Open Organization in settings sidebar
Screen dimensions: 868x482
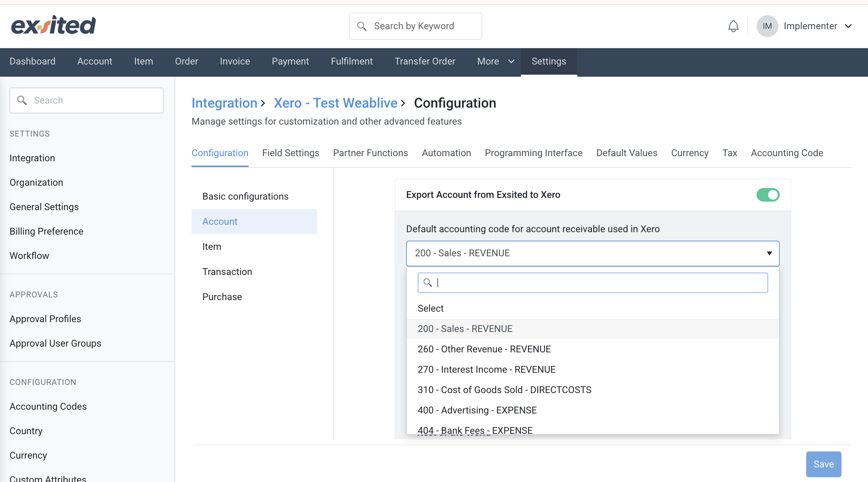tap(36, 183)
